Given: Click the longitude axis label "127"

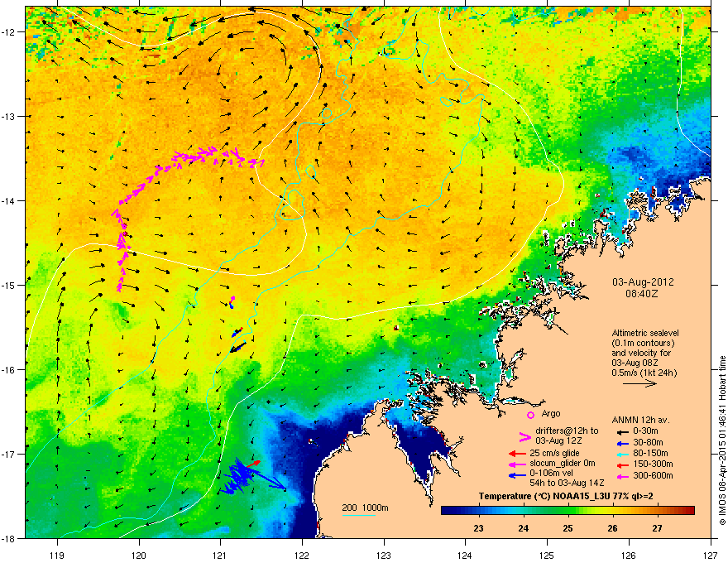Looking at the screenshot, I should [711, 555].
